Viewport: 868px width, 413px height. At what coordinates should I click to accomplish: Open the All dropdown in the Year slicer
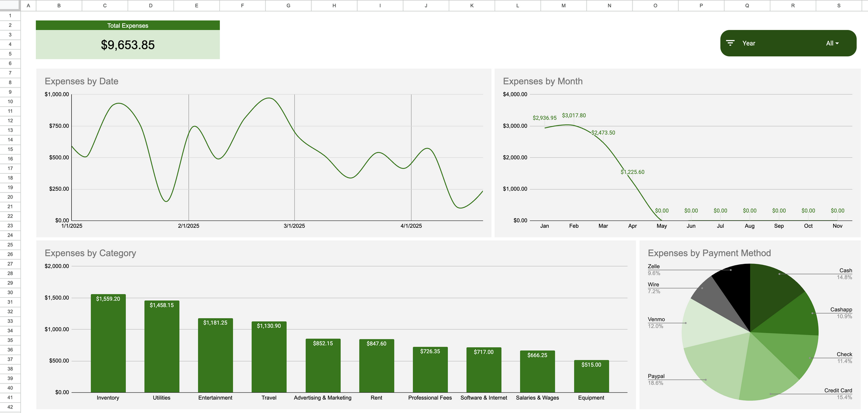(832, 43)
